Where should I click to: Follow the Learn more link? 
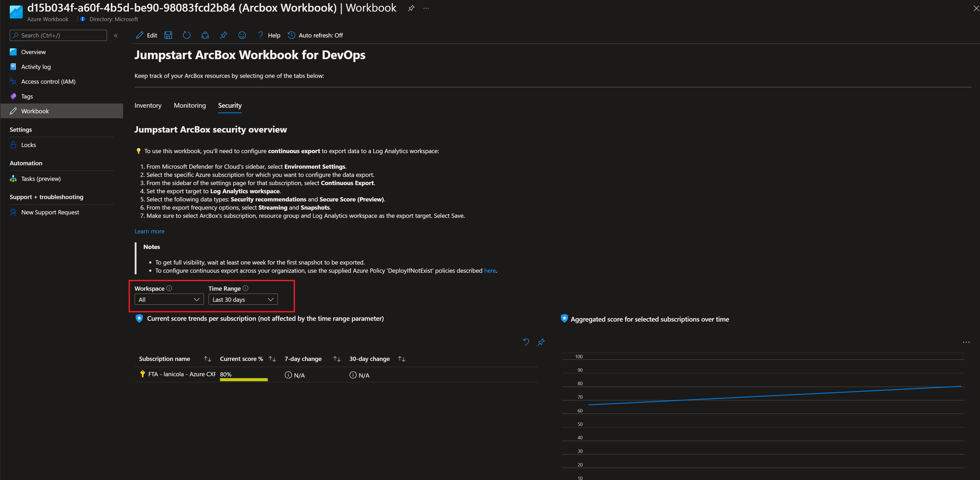pos(149,231)
